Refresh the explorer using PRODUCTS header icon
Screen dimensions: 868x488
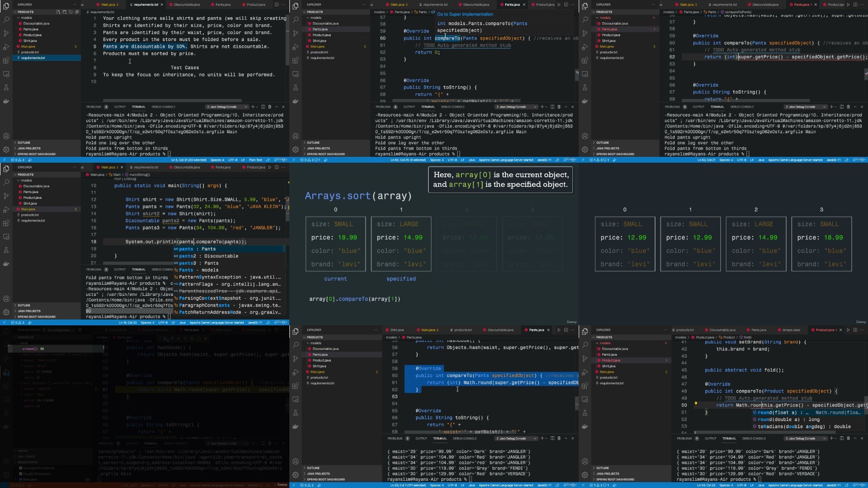[x=70, y=12]
